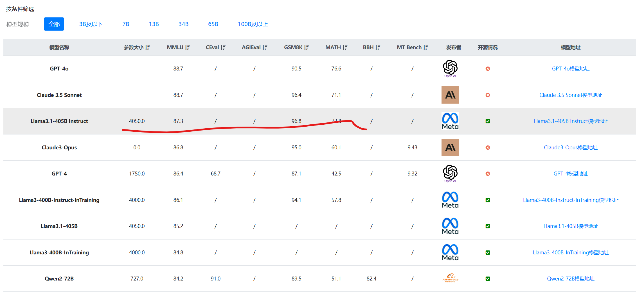Click closed-source red icon for GPT-4o
This screenshot has width=644, height=292.
tap(488, 69)
